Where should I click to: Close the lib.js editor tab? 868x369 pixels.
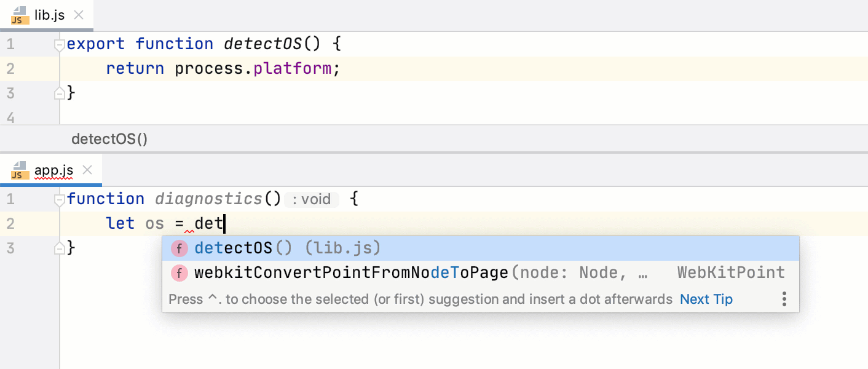point(79,15)
